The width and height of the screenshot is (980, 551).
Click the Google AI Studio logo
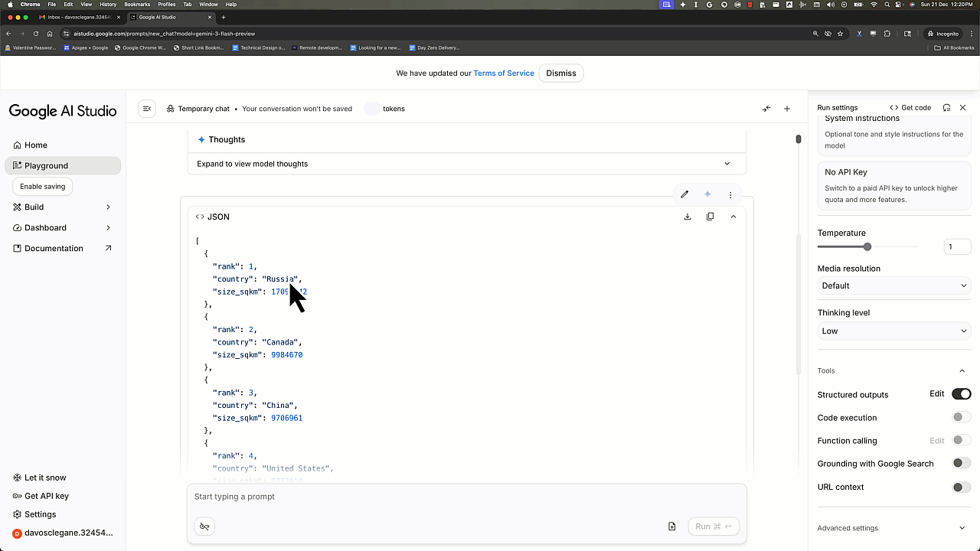(63, 111)
